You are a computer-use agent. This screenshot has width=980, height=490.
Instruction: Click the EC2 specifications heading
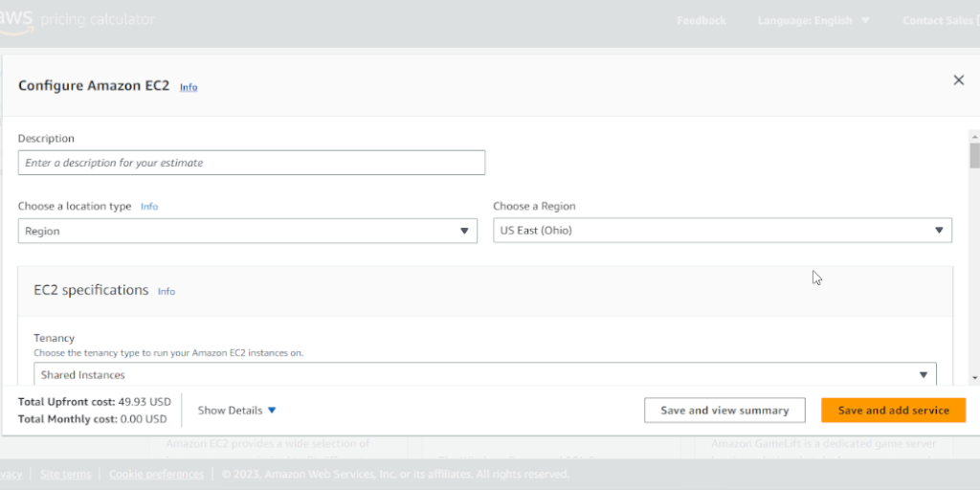tap(91, 290)
